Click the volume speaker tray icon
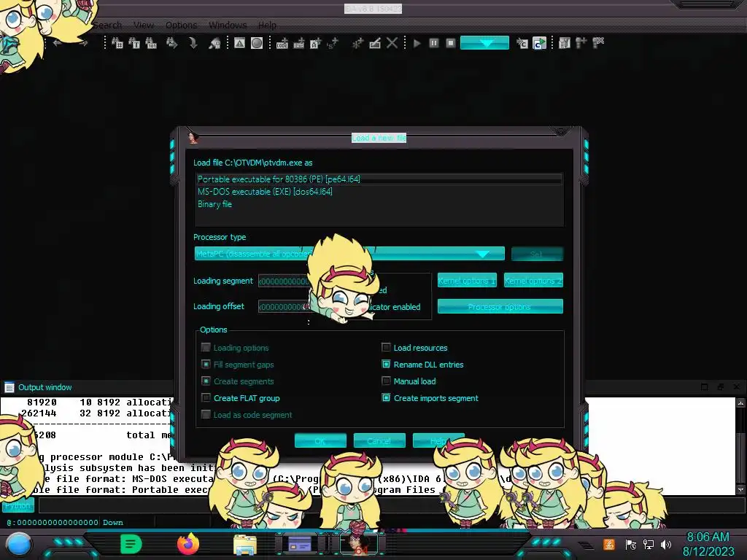747x560 pixels. pyautogui.click(x=665, y=544)
